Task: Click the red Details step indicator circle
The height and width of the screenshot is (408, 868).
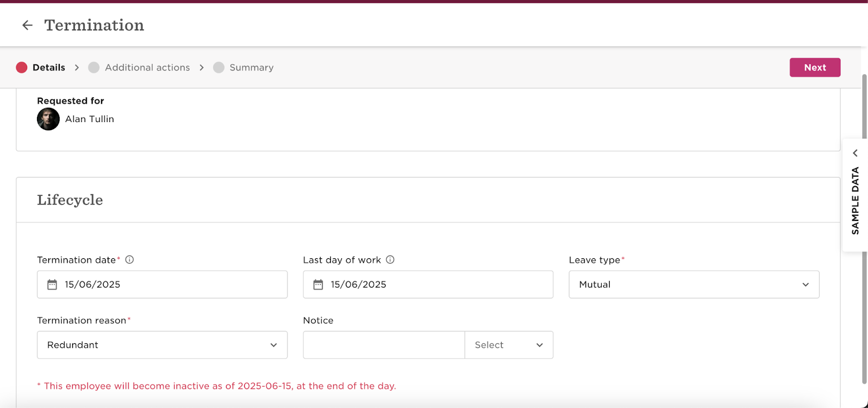Action: (x=22, y=67)
